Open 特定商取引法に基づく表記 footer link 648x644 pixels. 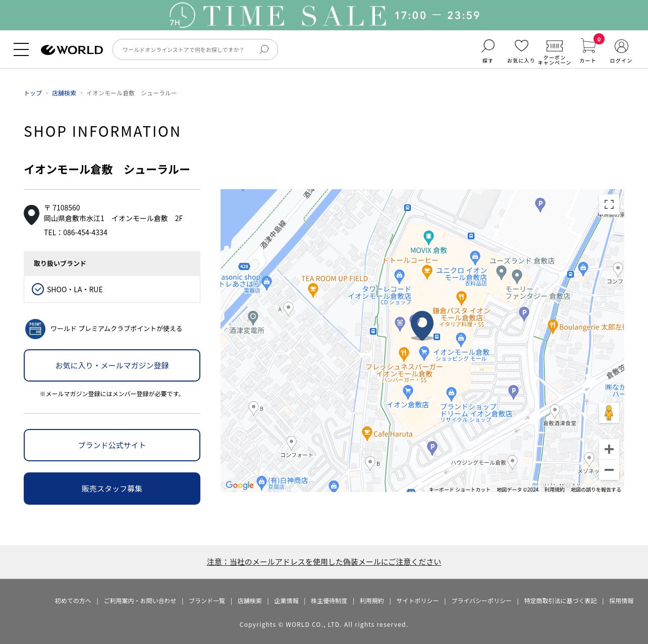tap(560, 601)
